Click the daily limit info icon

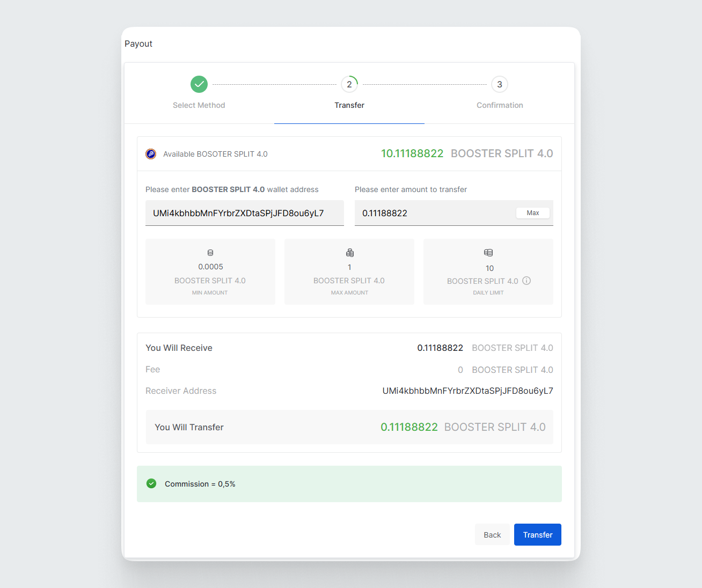(x=526, y=281)
